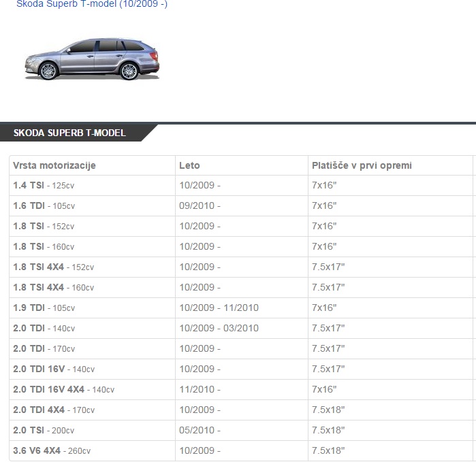Select the 1.8 TSI - 152cv engine cell
This screenshot has height=462, width=476.
click(93, 227)
